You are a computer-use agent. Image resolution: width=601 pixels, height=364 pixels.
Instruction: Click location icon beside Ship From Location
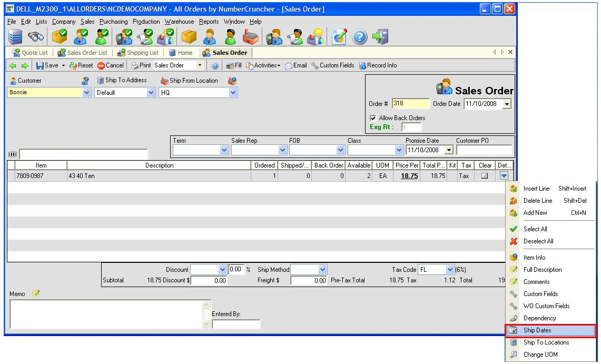(x=232, y=81)
